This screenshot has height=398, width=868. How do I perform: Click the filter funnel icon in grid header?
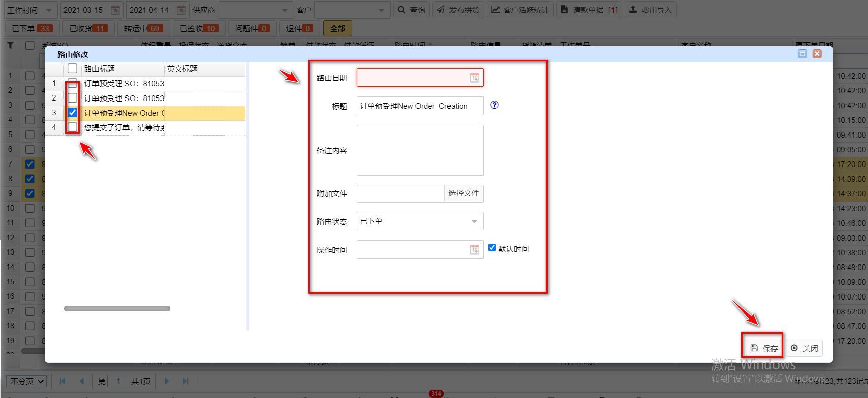(10, 45)
